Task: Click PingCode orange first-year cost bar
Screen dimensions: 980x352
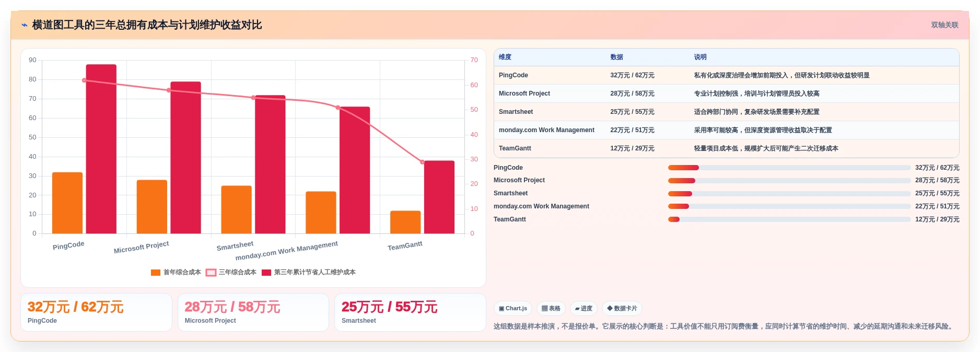Action: 67,203
